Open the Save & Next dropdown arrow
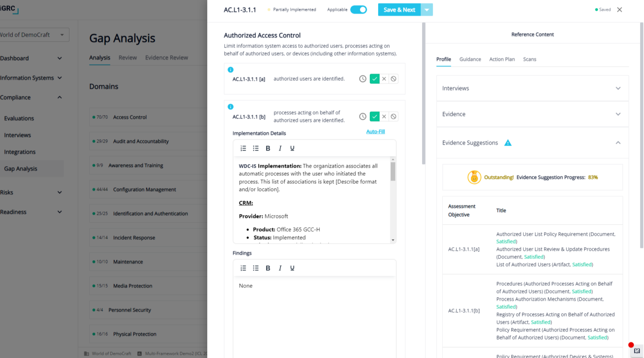Screen dimensions: 644x358 coord(427,10)
